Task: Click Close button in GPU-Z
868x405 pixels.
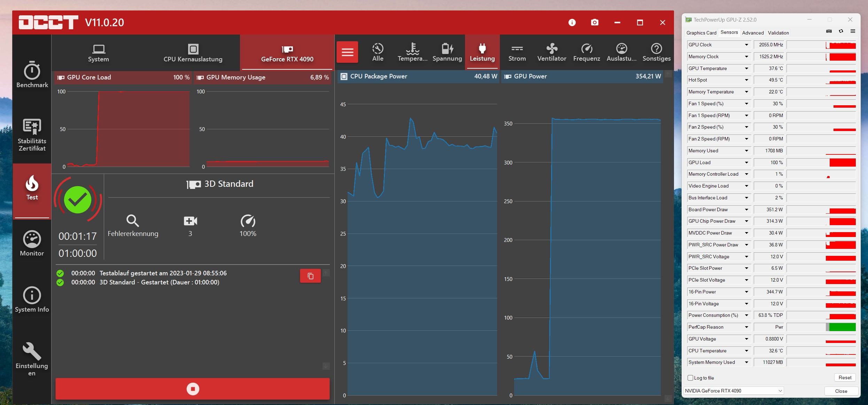Action: click(841, 391)
